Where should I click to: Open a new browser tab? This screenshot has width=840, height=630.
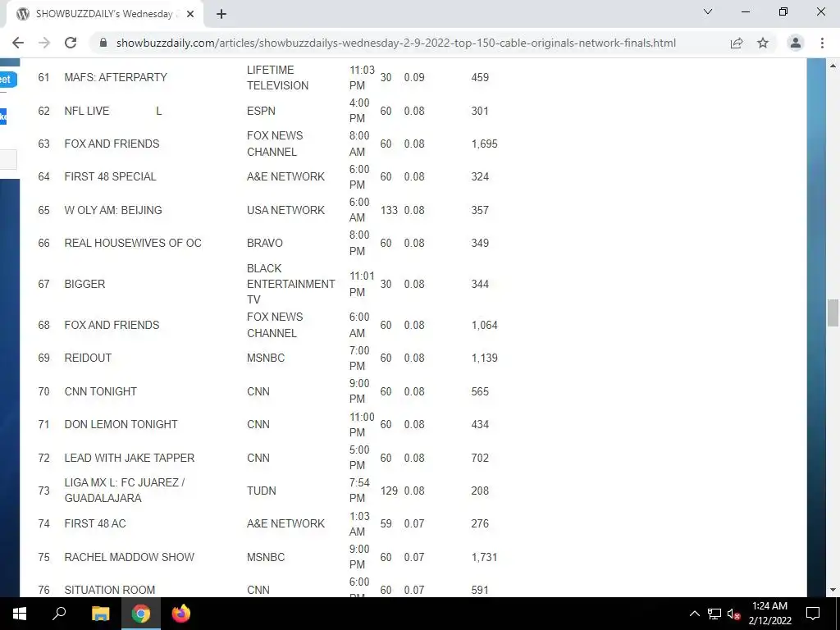coord(221,15)
